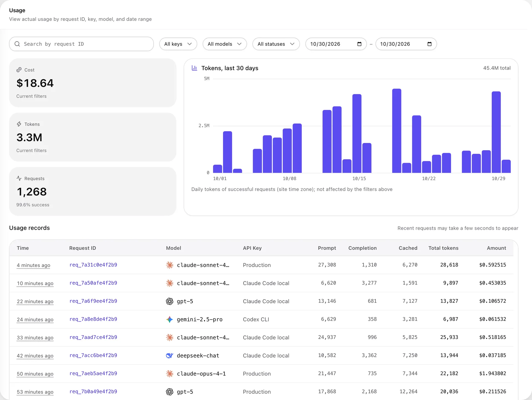Click the Codex CLI API key cell
The height and width of the screenshot is (400, 532).
click(x=256, y=319)
